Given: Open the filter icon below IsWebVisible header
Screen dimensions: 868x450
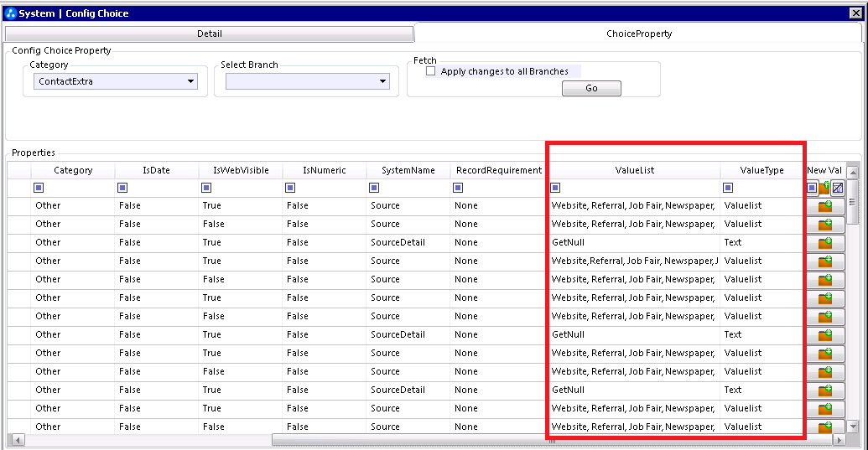Looking at the screenshot, I should tap(206, 188).
